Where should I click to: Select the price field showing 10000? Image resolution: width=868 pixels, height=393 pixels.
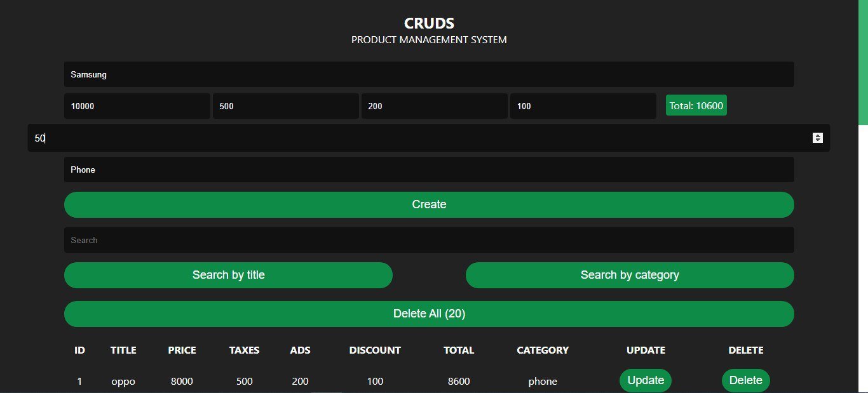[x=137, y=106]
